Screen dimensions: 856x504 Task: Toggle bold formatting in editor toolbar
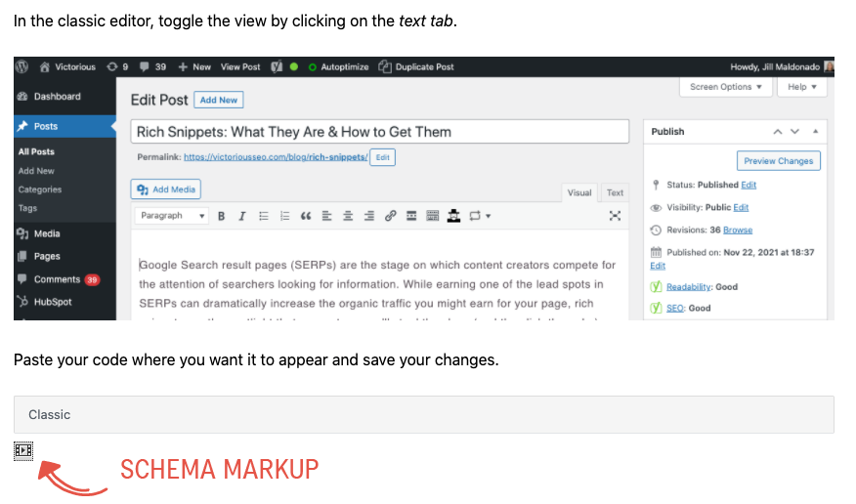coord(222,216)
